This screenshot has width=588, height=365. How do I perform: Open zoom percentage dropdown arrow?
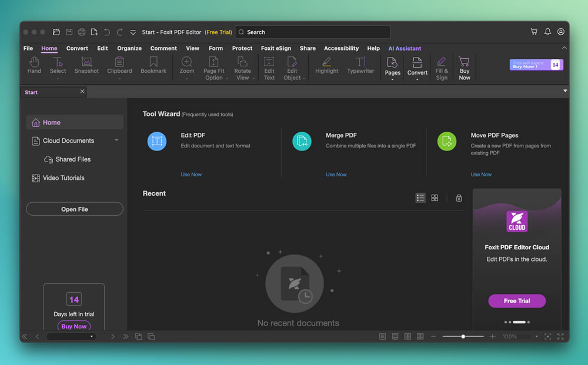537,337
